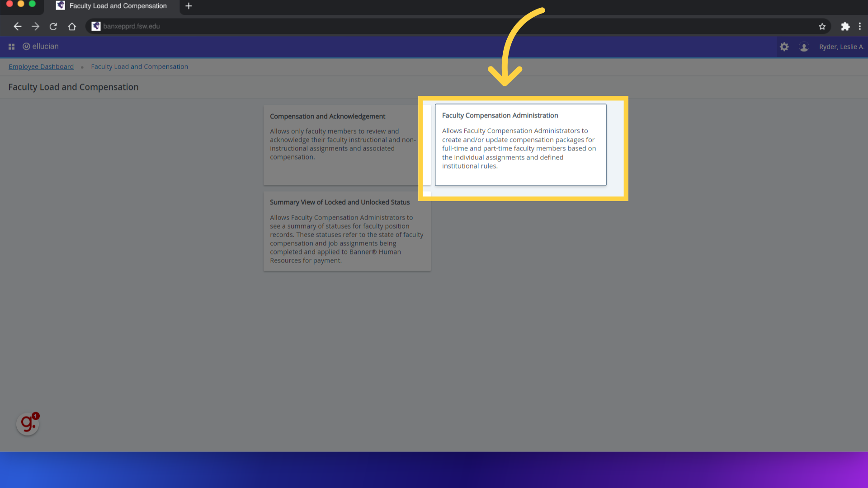The width and height of the screenshot is (868, 488).
Task: Click the user profile avatar icon
Action: 804,47
